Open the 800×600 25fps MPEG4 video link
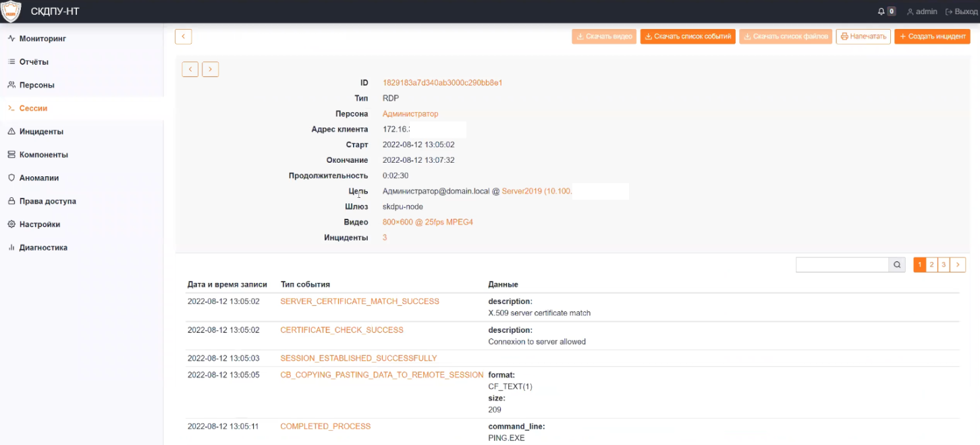980x445 pixels. 428,222
